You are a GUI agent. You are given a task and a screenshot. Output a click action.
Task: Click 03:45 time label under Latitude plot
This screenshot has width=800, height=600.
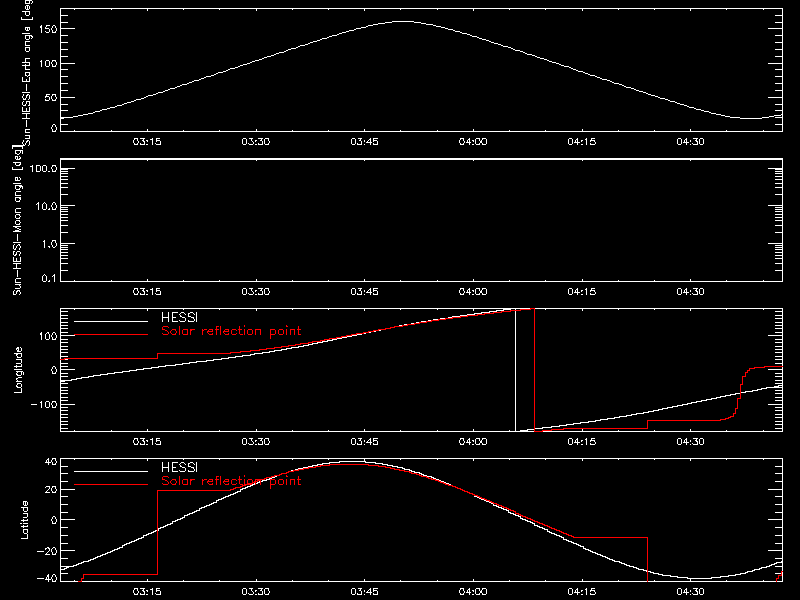pyautogui.click(x=364, y=591)
